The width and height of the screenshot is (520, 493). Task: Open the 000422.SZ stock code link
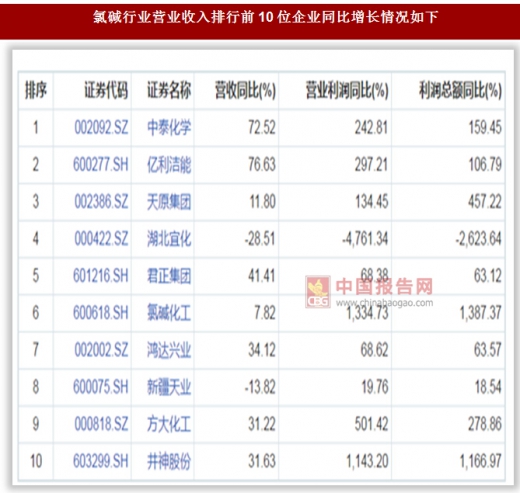point(101,239)
